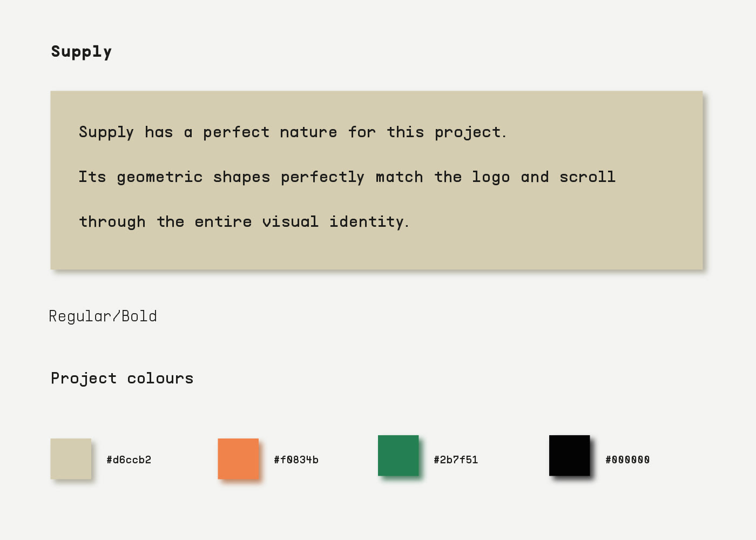
Task: Click the black #000000 colour swatch
Action: pyautogui.click(x=570, y=455)
